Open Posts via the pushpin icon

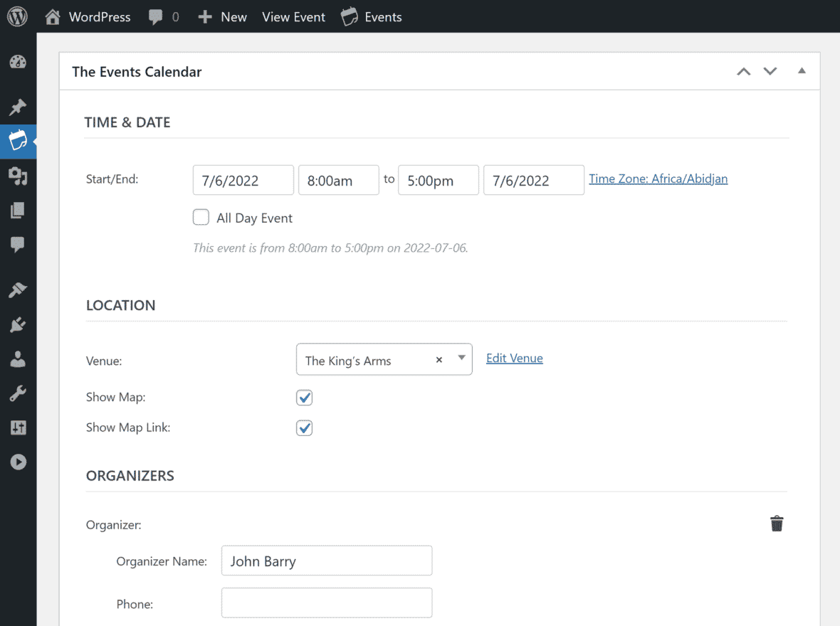tap(18, 107)
